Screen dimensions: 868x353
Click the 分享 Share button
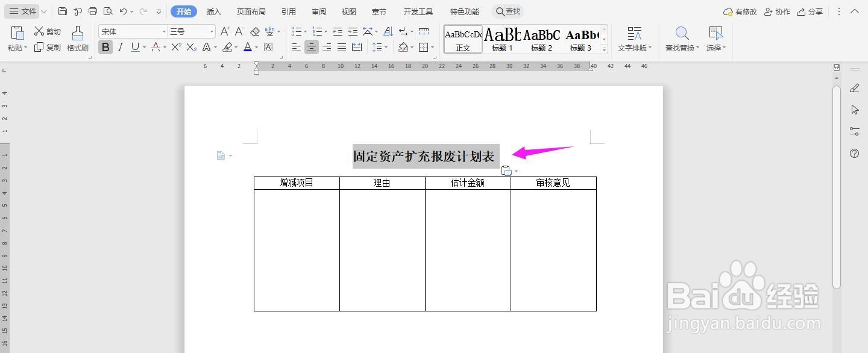(x=810, y=11)
